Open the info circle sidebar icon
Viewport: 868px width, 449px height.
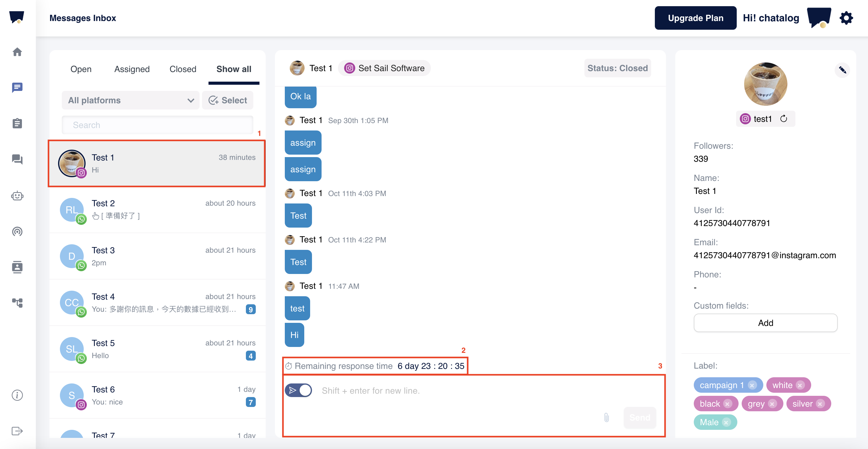tap(17, 395)
